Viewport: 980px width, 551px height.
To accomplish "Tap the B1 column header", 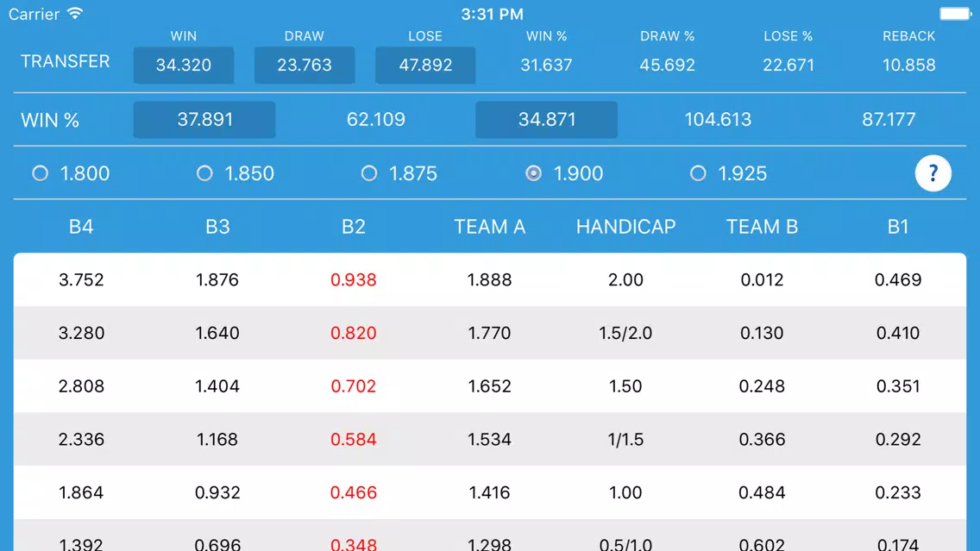I will pos(898,226).
